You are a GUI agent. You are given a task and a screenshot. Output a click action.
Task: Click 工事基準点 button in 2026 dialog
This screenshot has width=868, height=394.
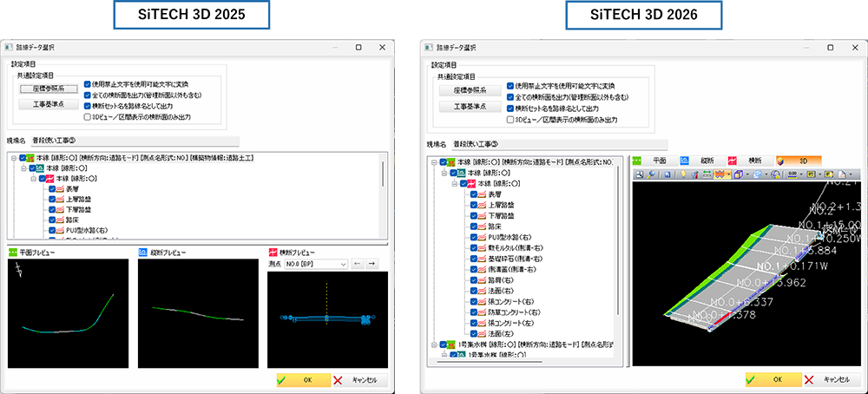(470, 106)
